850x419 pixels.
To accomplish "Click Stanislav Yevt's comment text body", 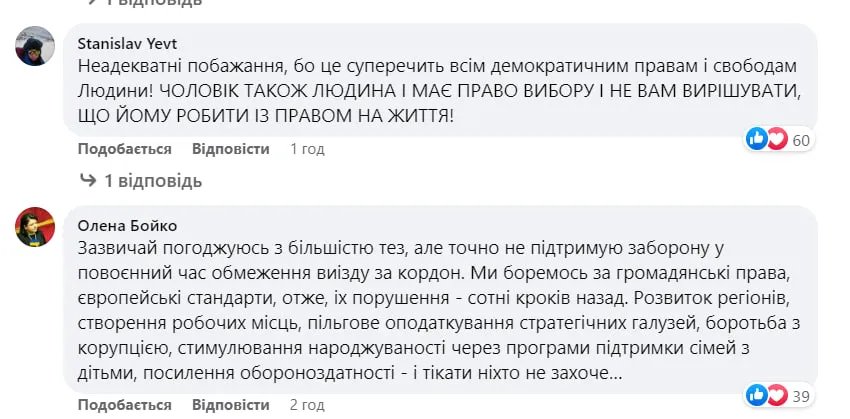I will tap(440, 91).
